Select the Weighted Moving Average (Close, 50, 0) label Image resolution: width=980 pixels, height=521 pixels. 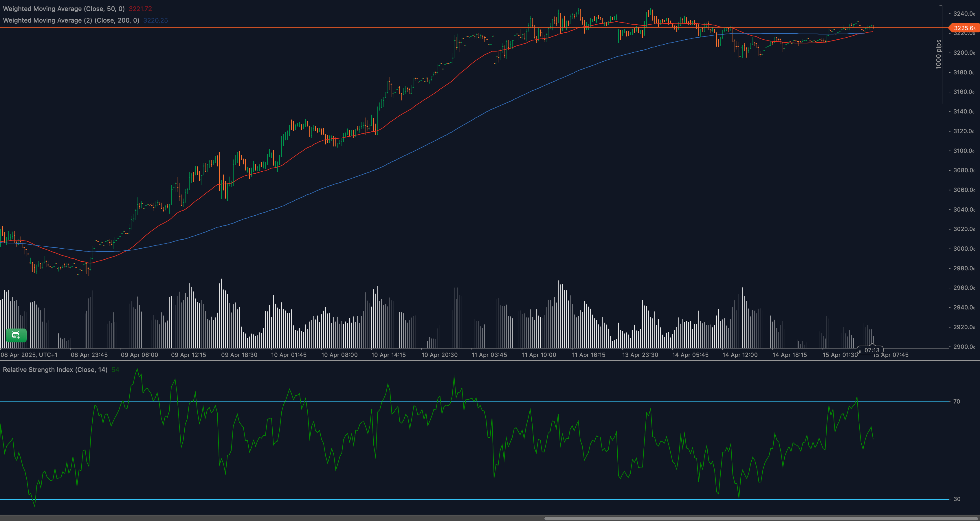[x=64, y=9]
